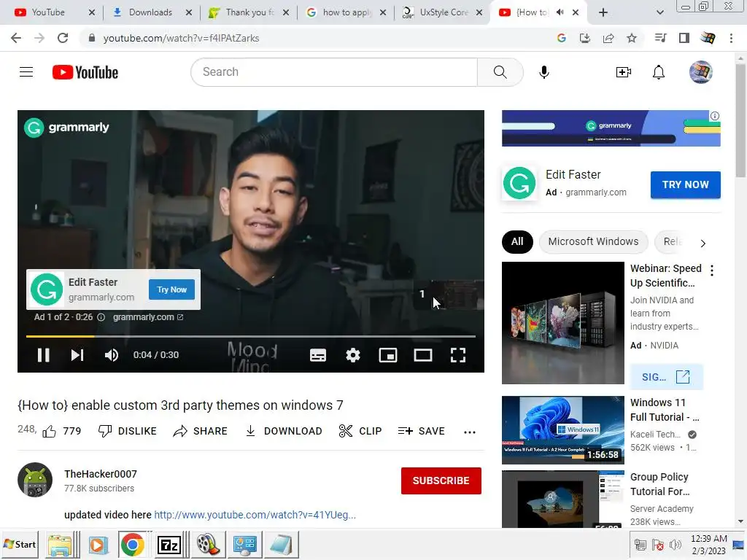Open the Grammarly banner ad image
This screenshot has height=560, width=747.
(611, 128)
